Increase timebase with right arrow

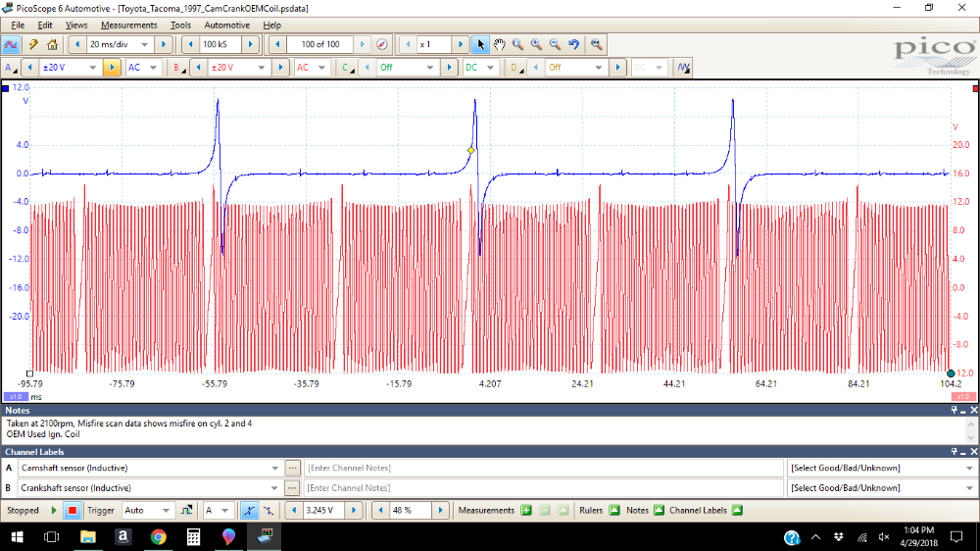(164, 44)
